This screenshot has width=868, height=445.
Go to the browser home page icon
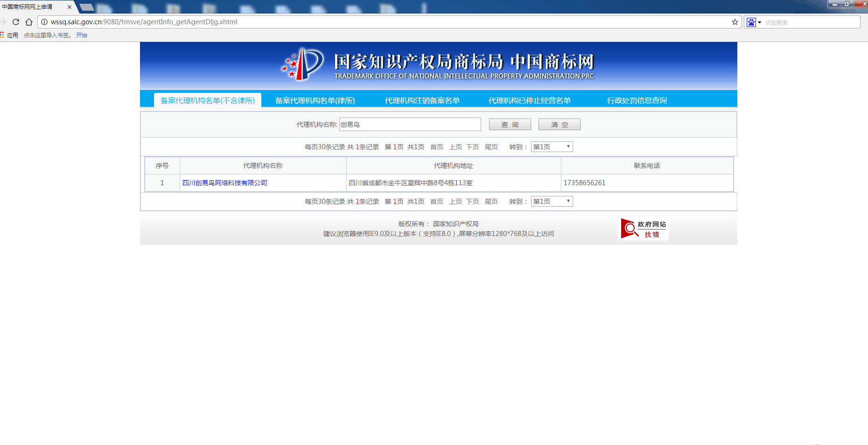click(29, 22)
